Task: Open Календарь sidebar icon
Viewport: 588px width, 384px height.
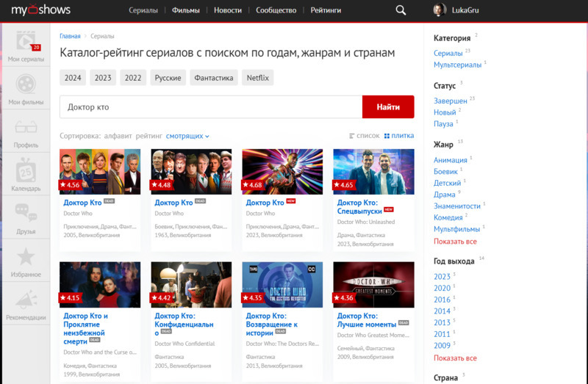Action: pos(26,170)
